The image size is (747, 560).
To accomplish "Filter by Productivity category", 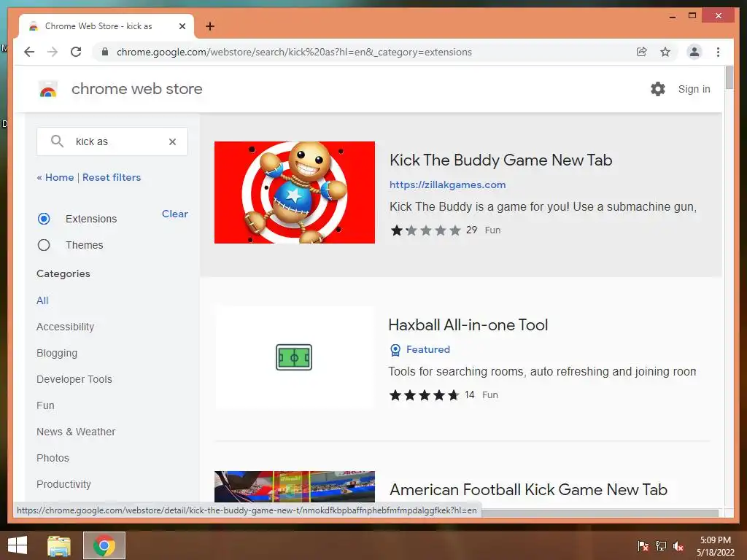I will click(x=64, y=484).
